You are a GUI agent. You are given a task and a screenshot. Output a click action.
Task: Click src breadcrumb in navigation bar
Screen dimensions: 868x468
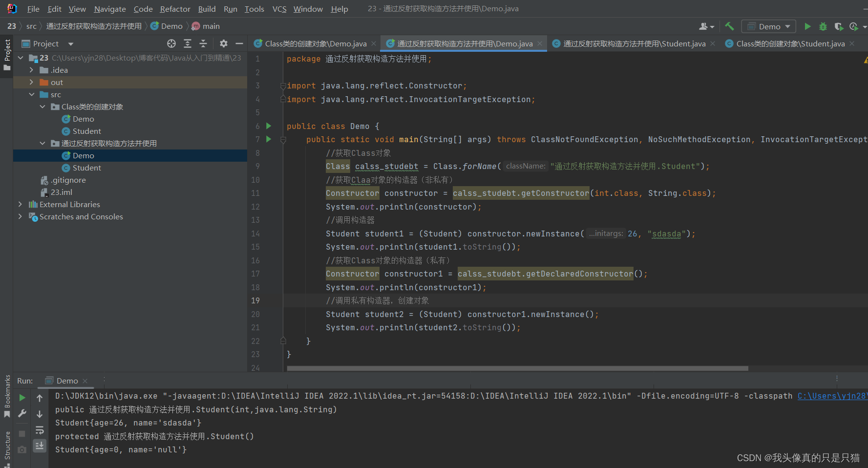pyautogui.click(x=31, y=26)
